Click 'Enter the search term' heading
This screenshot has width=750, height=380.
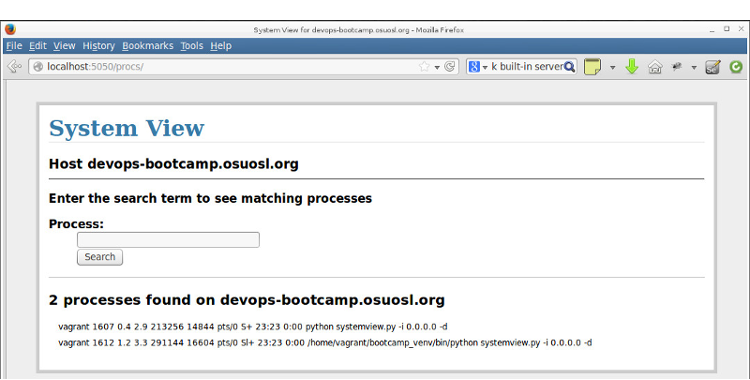point(210,198)
